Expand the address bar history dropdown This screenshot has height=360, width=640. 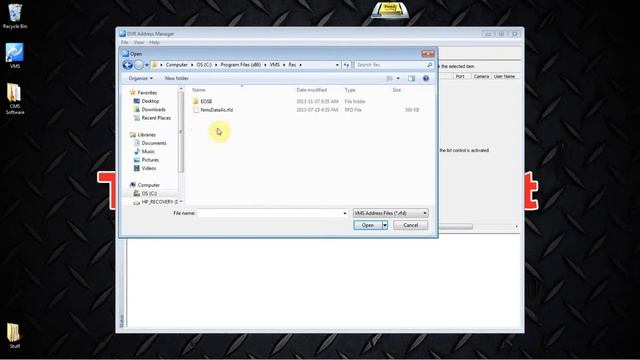[337, 65]
